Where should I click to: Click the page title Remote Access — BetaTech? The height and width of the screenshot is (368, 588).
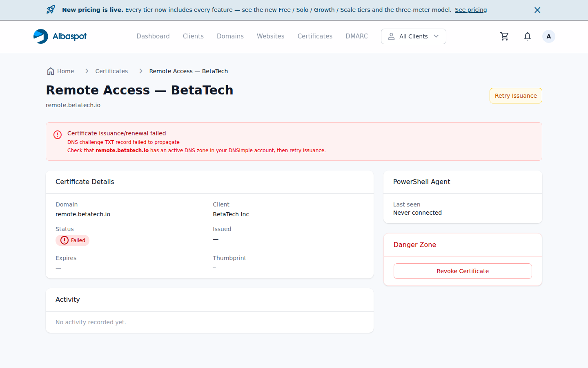click(x=140, y=90)
